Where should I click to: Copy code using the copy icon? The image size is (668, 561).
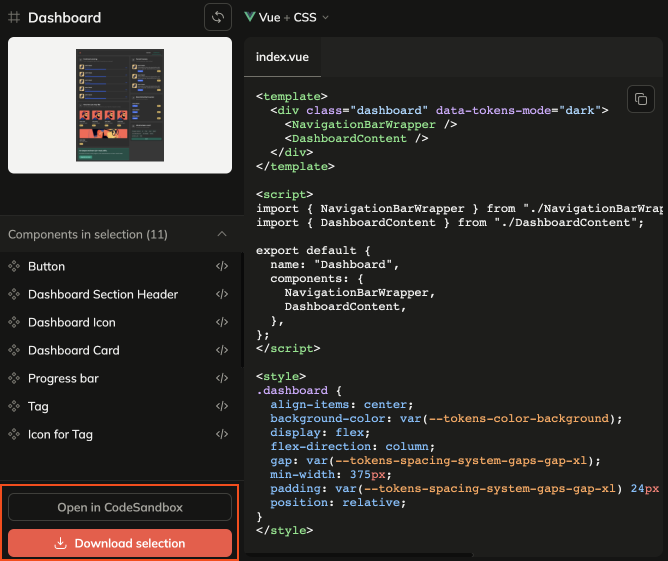640,99
